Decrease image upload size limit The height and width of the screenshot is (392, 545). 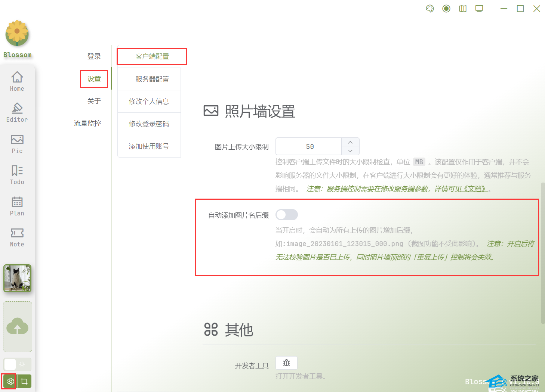click(x=350, y=151)
